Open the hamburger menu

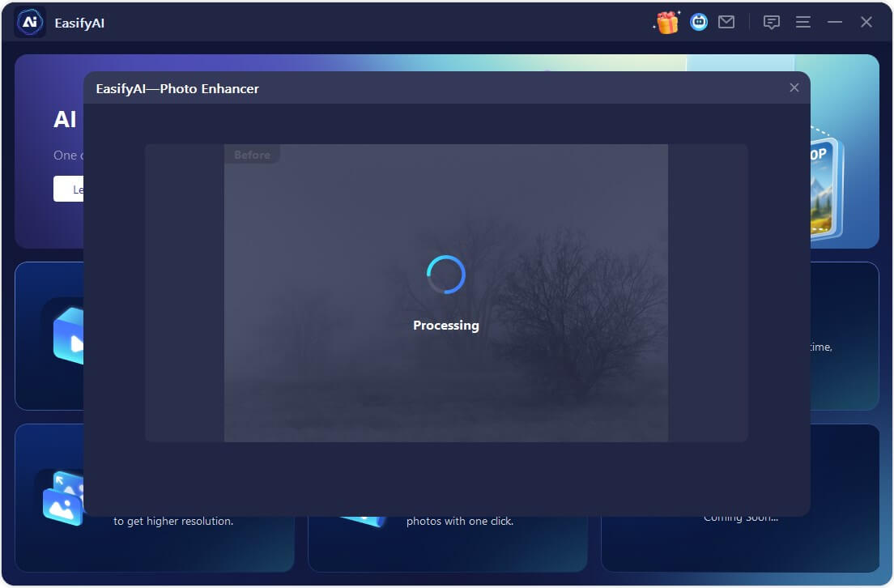click(803, 22)
